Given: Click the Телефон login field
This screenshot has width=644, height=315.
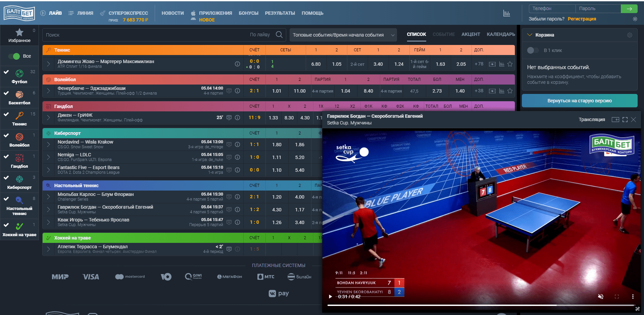Looking at the screenshot, I should click(552, 8).
